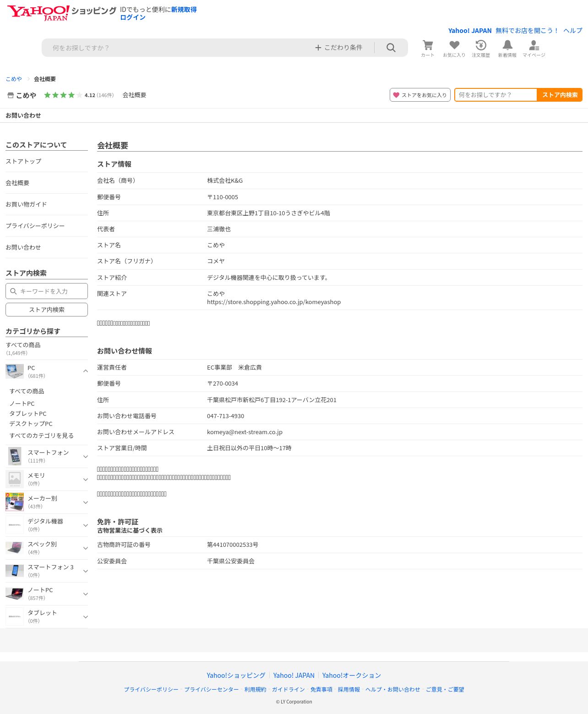The height and width of the screenshot is (714, 588).
Task: Click ストアをお気に入り button
Action: pyautogui.click(x=420, y=95)
